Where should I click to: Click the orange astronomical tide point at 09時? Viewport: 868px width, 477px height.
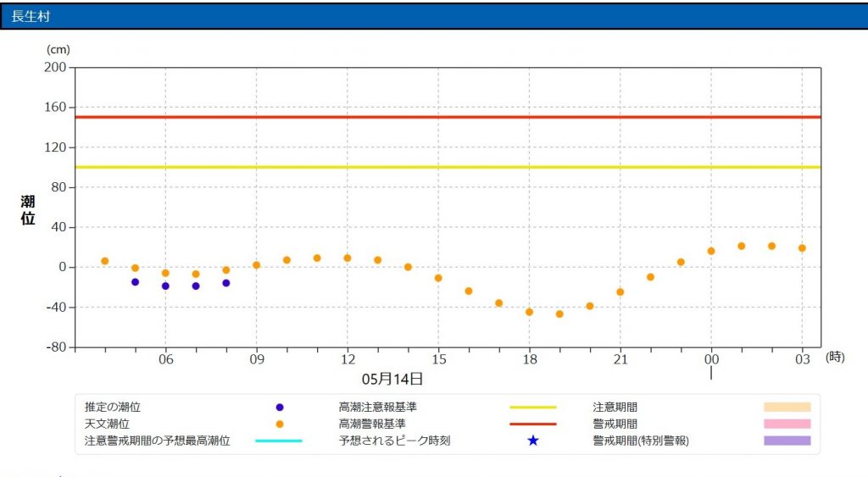point(256,265)
